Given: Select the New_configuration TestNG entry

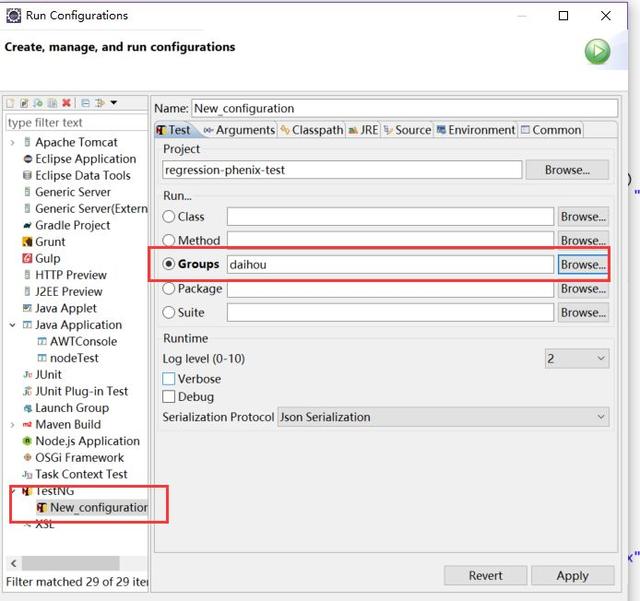Looking at the screenshot, I should [x=92, y=508].
